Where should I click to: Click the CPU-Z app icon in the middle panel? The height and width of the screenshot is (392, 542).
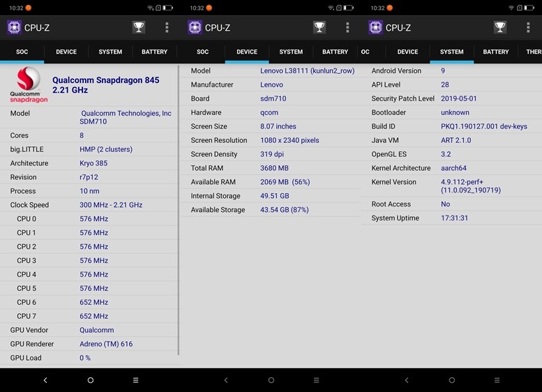tap(195, 27)
